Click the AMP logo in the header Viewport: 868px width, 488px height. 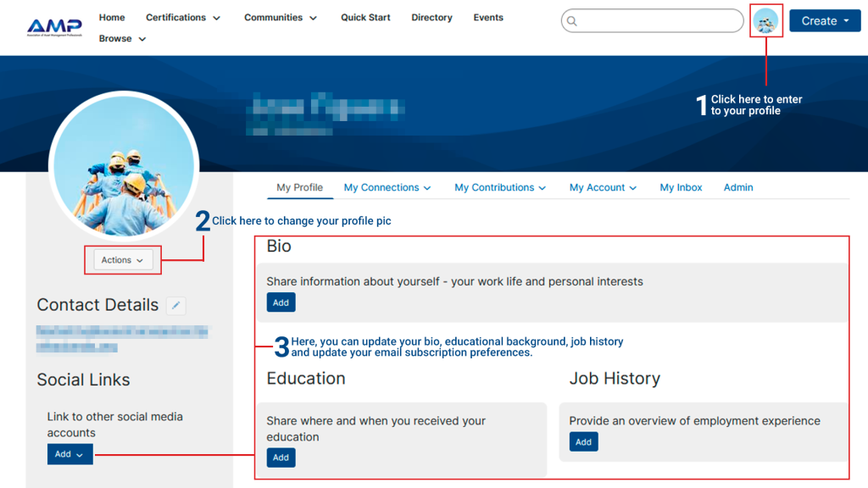pos(54,27)
